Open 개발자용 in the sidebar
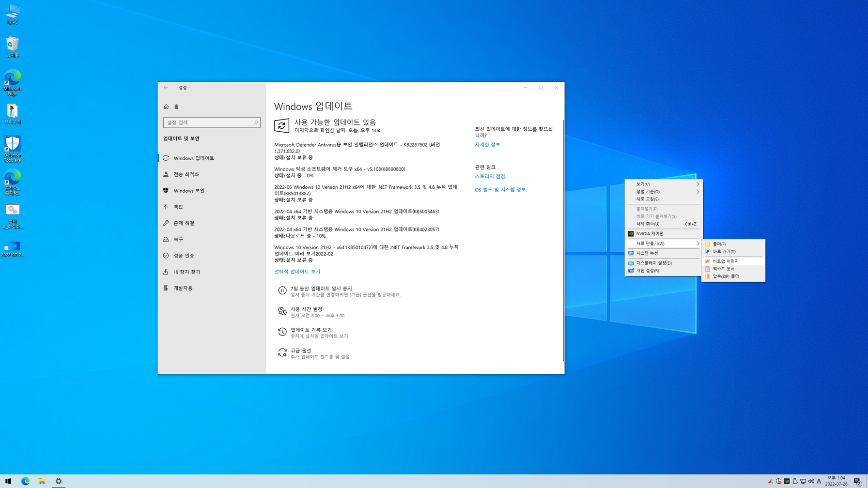The height and width of the screenshot is (488, 868). (x=212, y=288)
